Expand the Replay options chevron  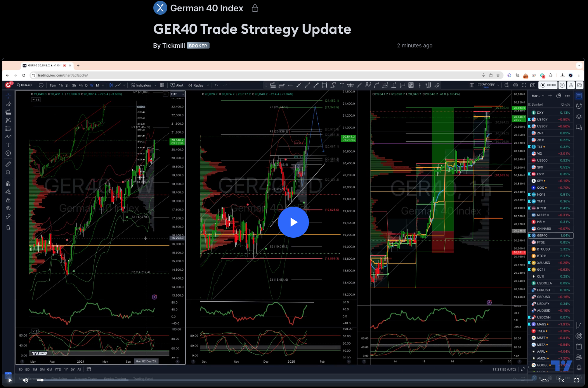[208, 85]
